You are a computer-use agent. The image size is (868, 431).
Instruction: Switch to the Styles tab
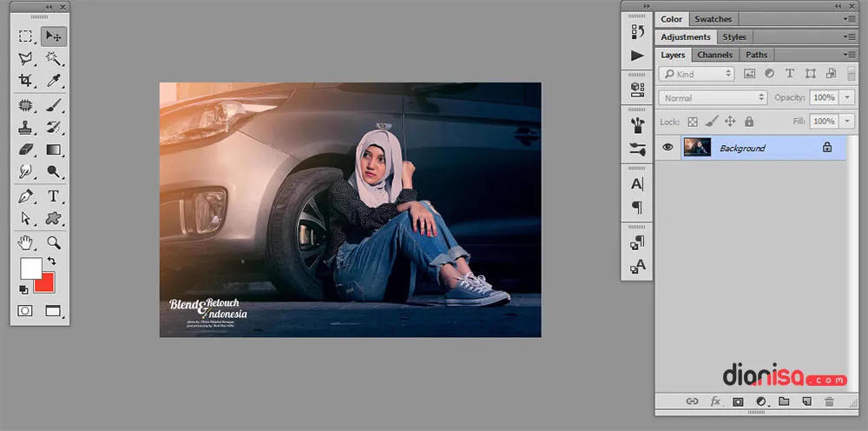pyautogui.click(x=734, y=37)
